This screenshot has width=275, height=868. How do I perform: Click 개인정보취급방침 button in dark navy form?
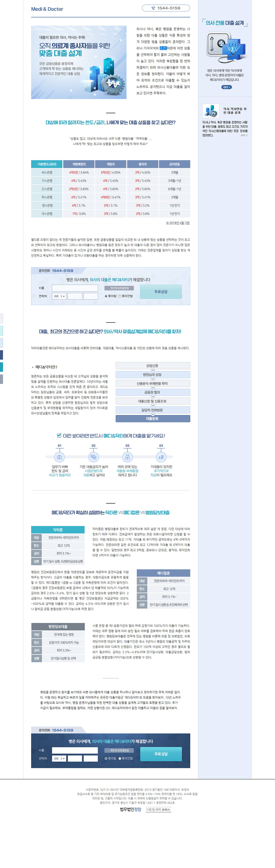coord(119,750)
